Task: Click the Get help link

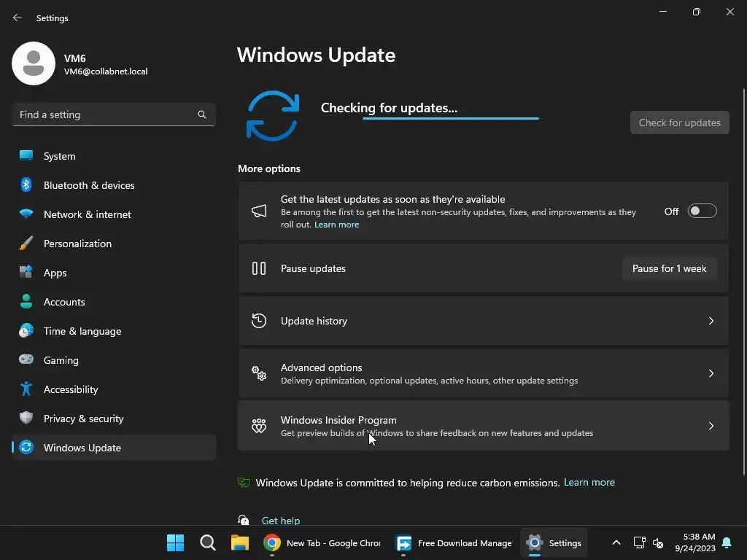Action: 281,521
